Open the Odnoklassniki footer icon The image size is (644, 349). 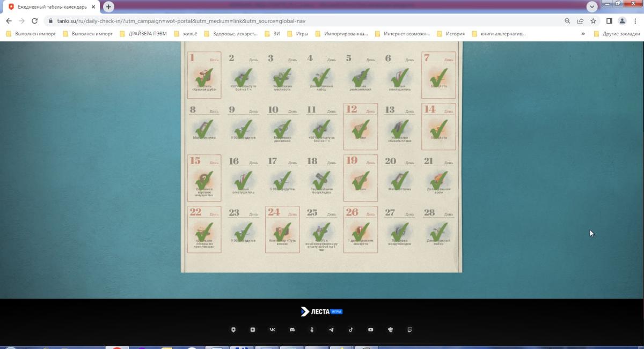(x=312, y=330)
